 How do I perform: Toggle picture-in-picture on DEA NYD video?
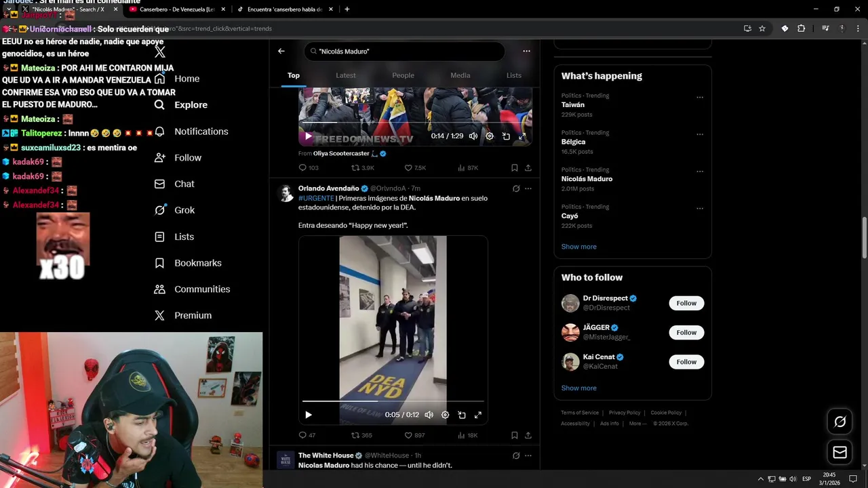462,415
